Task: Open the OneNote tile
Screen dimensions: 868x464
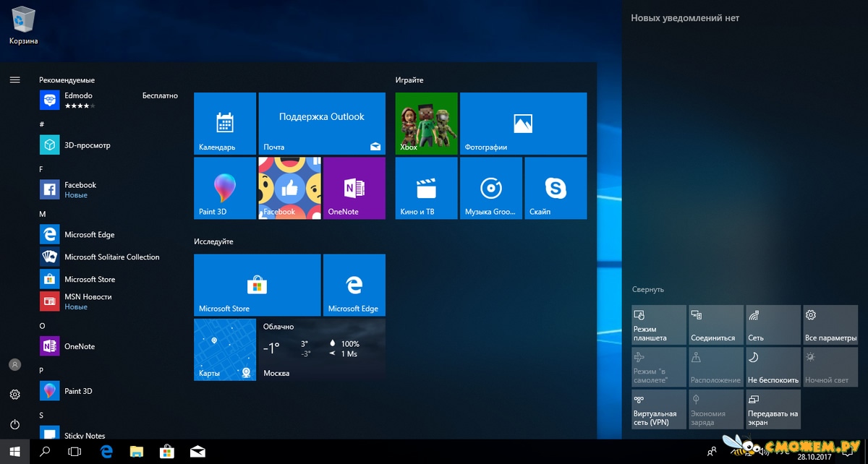Action: 354,188
